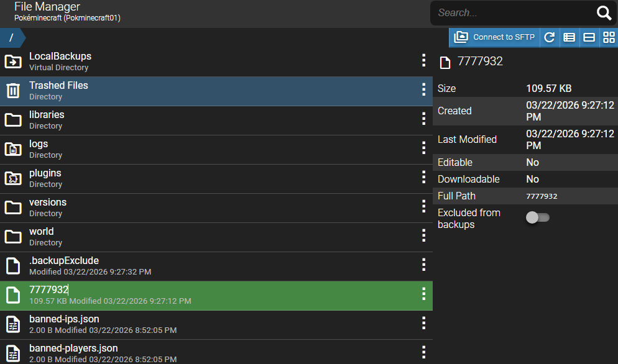Screen dimensions: 618x364
Task: Switch to split panel view icon
Action: (x=589, y=37)
